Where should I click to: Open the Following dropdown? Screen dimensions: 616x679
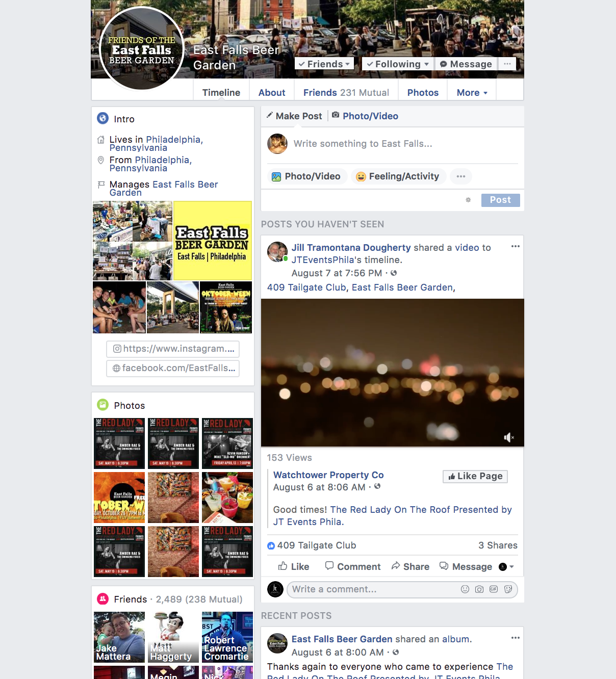tap(397, 64)
